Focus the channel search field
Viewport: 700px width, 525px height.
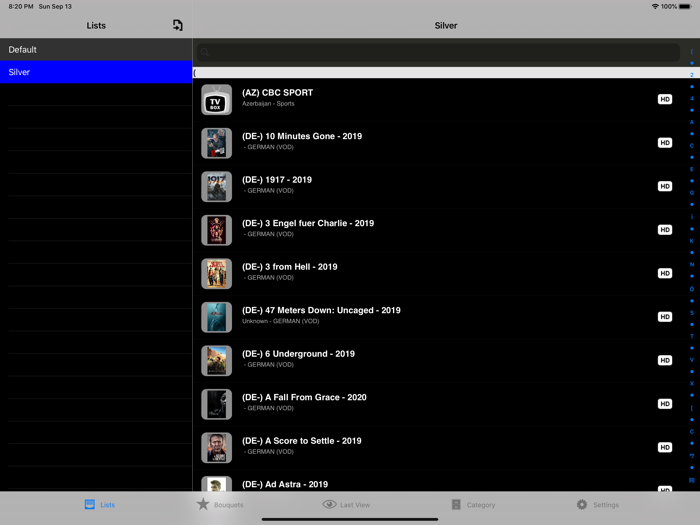coord(438,52)
